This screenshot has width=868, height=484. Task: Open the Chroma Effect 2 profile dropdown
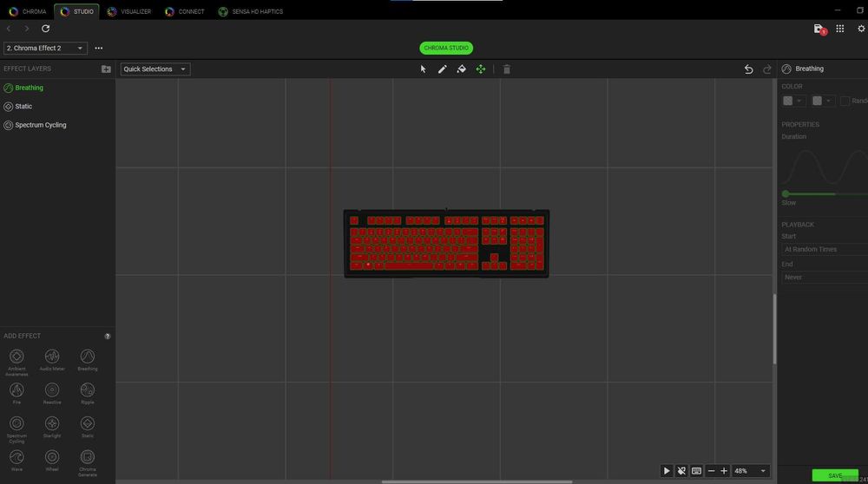[x=45, y=48]
